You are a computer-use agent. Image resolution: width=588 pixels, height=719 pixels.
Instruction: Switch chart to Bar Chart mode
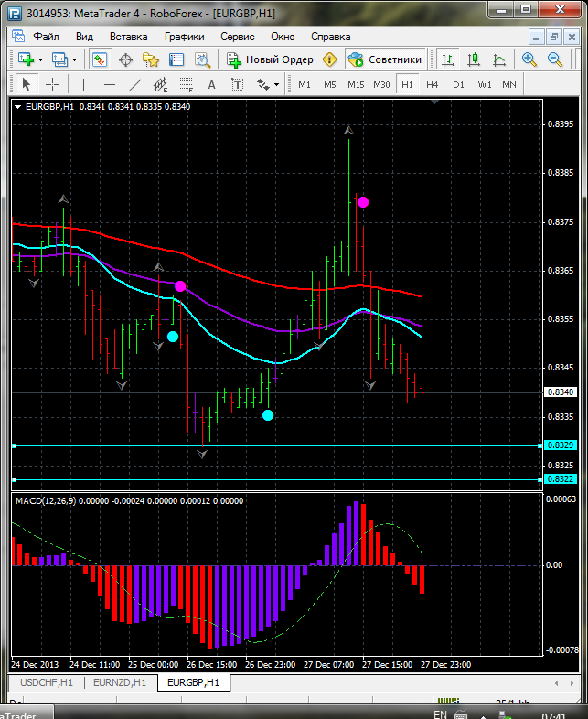(448, 59)
